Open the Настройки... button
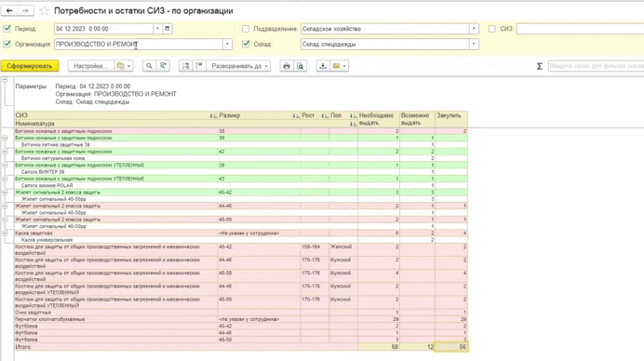The height and width of the screenshot is (361, 644). pos(91,66)
